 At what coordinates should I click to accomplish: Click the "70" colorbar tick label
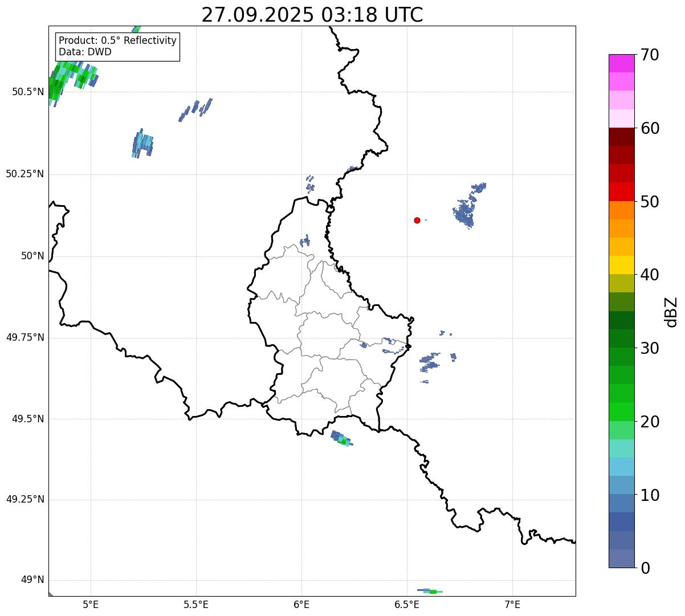click(x=650, y=55)
